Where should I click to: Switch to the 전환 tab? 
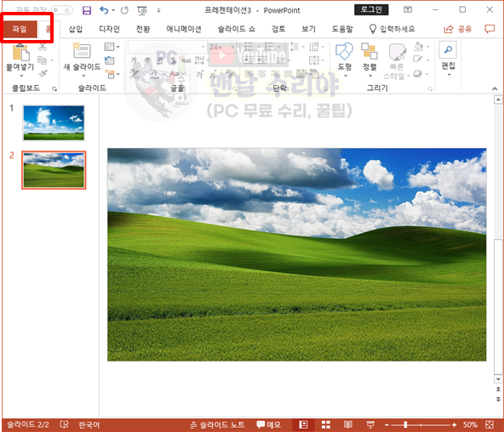point(143,29)
